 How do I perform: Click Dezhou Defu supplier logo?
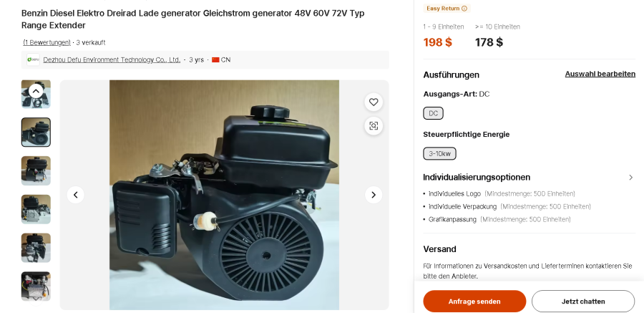coord(33,59)
